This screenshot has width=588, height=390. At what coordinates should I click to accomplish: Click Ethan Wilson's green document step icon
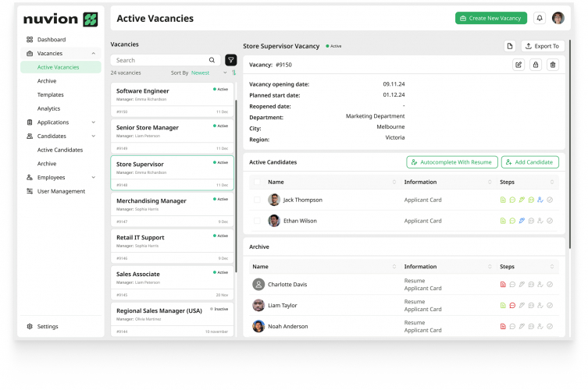coord(503,221)
